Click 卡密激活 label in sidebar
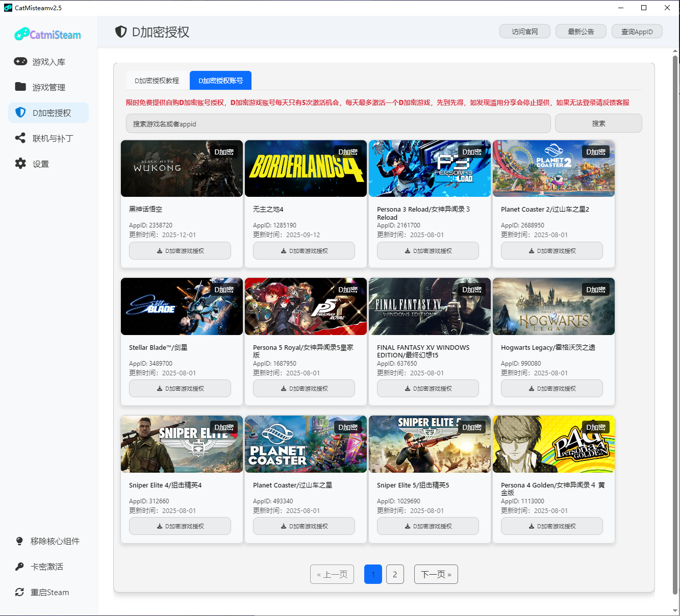The width and height of the screenshot is (680, 616). [x=47, y=567]
